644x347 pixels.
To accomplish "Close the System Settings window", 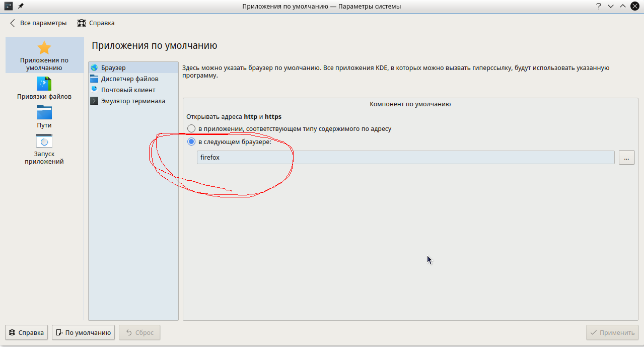I will [635, 7].
